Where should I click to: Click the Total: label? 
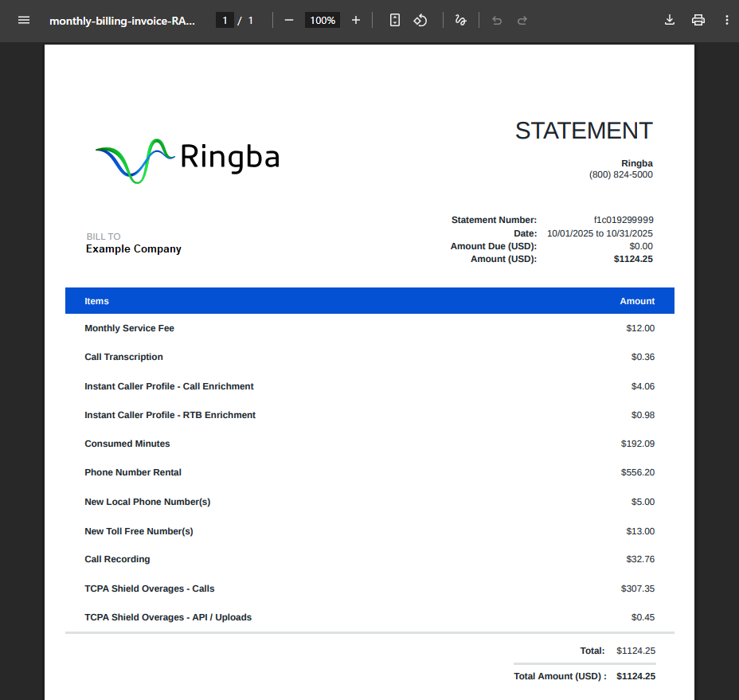(x=592, y=651)
